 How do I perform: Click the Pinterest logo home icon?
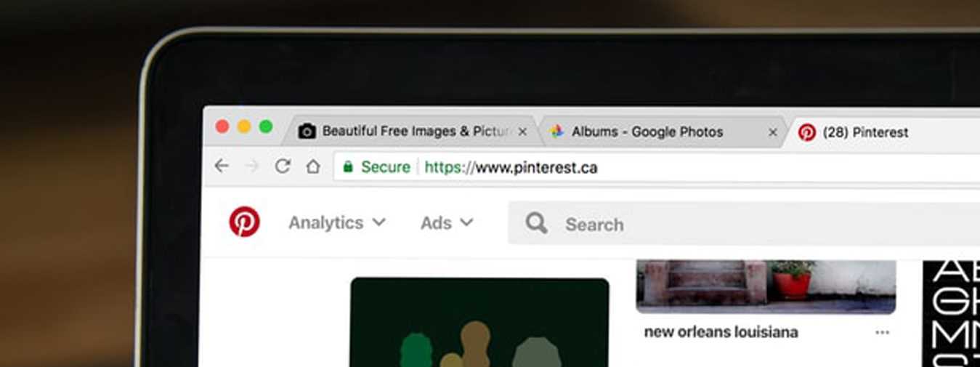tap(244, 222)
